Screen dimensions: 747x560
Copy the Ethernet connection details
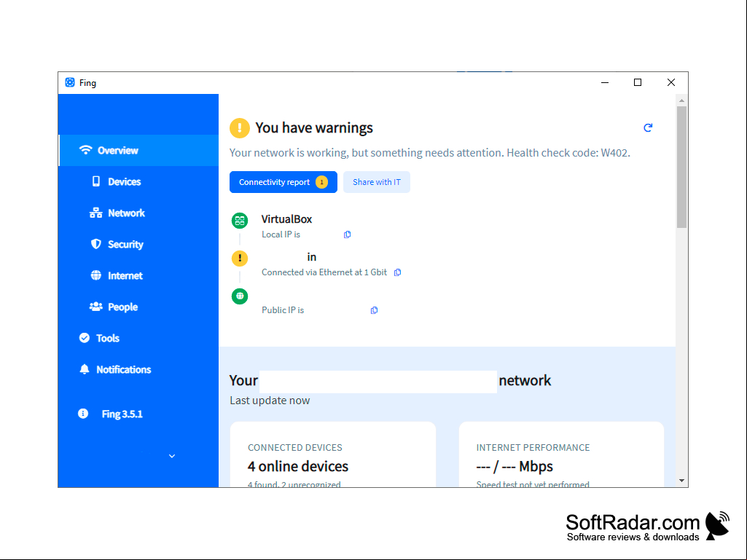(397, 272)
